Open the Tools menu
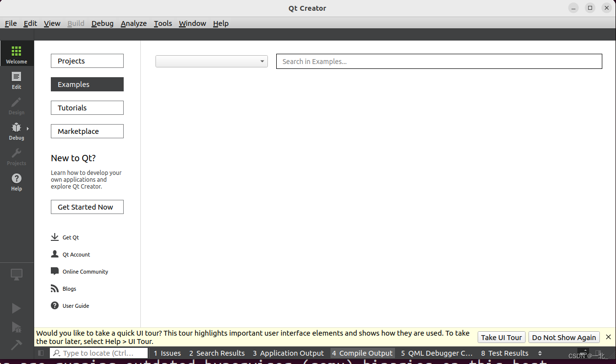 tap(163, 23)
